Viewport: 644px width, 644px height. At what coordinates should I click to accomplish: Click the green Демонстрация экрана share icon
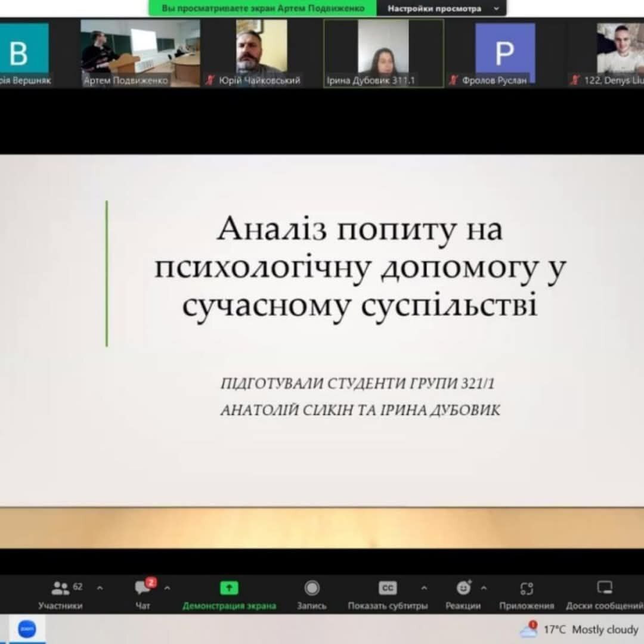pyautogui.click(x=229, y=588)
